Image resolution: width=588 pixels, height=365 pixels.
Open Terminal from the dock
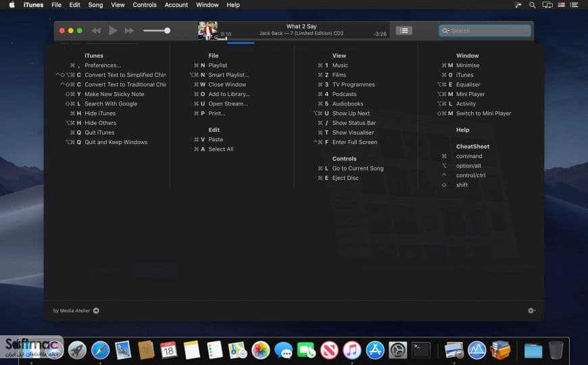click(x=421, y=350)
